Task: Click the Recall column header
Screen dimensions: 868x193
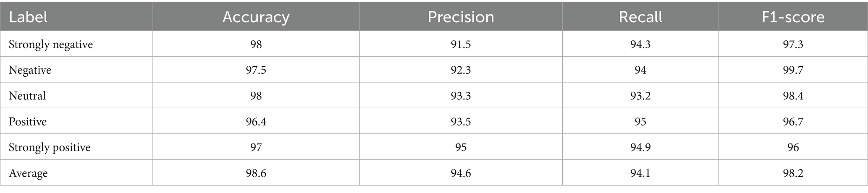Action: coord(640,17)
